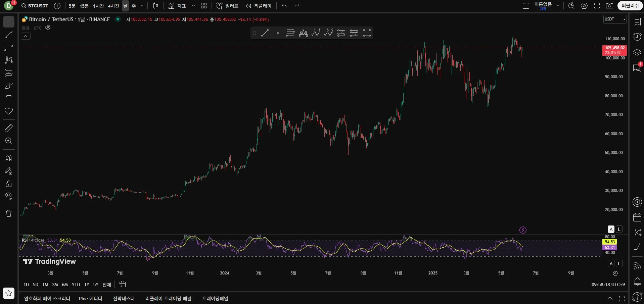Open the object tree layers panel
644x304 pixels.
click(x=637, y=52)
